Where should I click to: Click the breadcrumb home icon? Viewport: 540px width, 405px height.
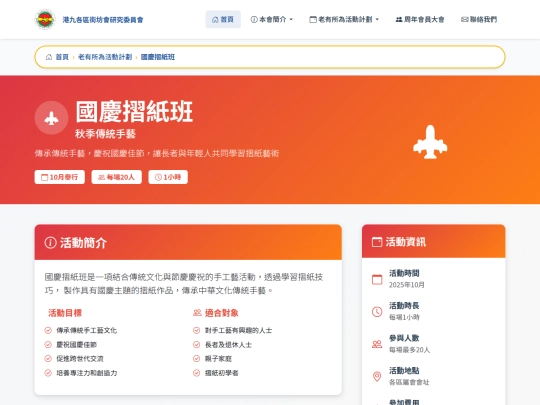(x=49, y=57)
